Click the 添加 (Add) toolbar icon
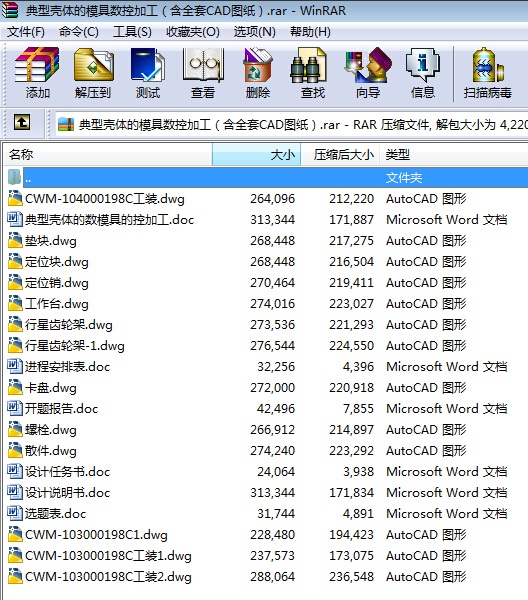This screenshot has height=600, width=528. (x=37, y=65)
